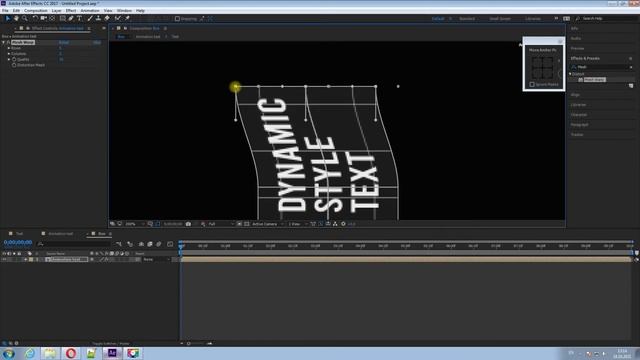Screen dimensions: 640x360
Task: Open the Paragraph panel
Action: click(580, 125)
